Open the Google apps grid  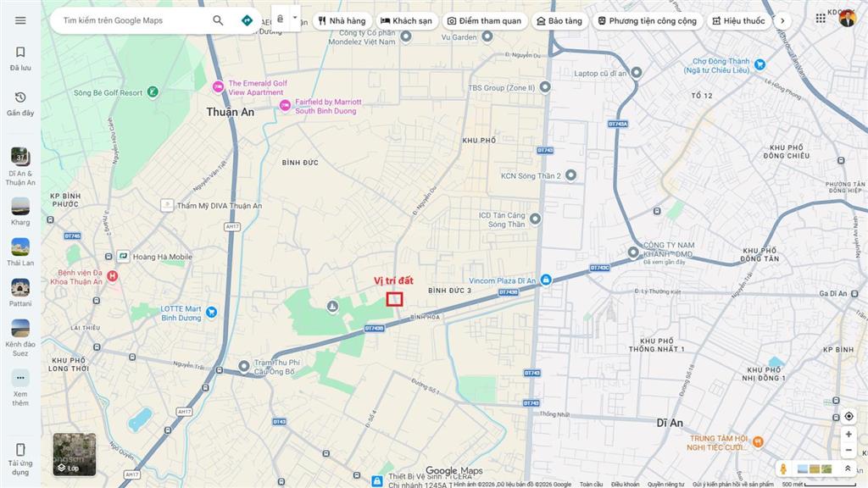pyautogui.click(x=821, y=19)
